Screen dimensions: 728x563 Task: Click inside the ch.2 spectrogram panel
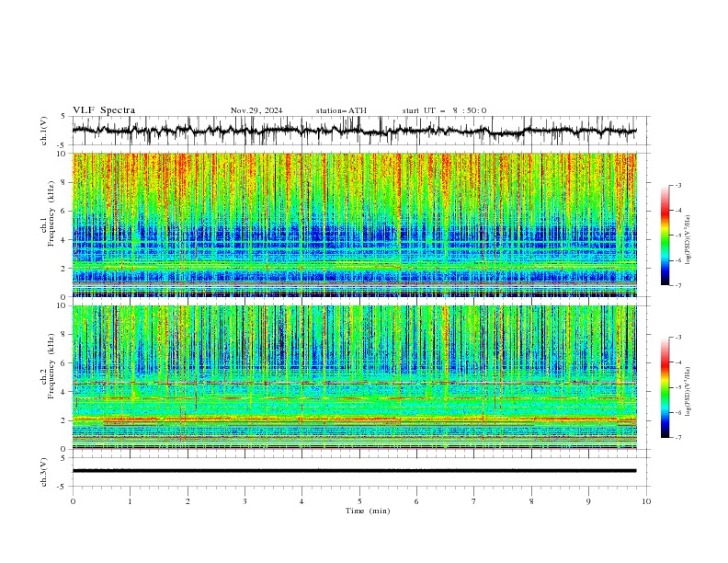(x=354, y=377)
